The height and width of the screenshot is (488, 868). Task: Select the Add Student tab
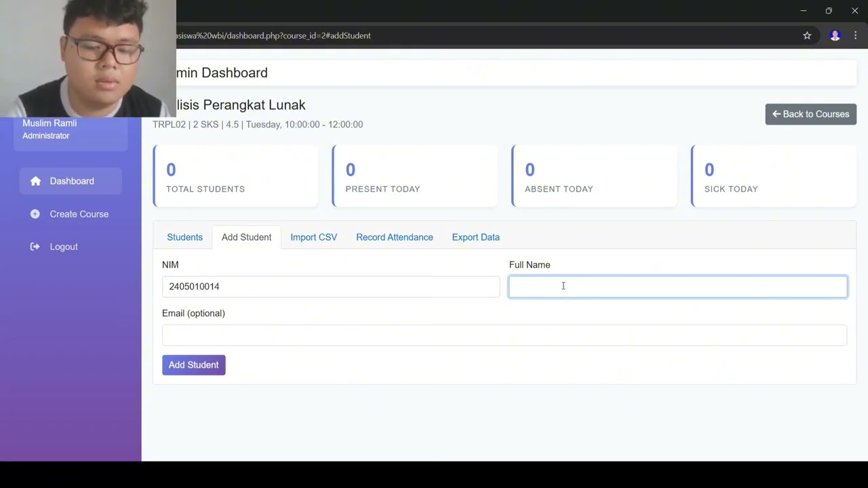click(246, 237)
